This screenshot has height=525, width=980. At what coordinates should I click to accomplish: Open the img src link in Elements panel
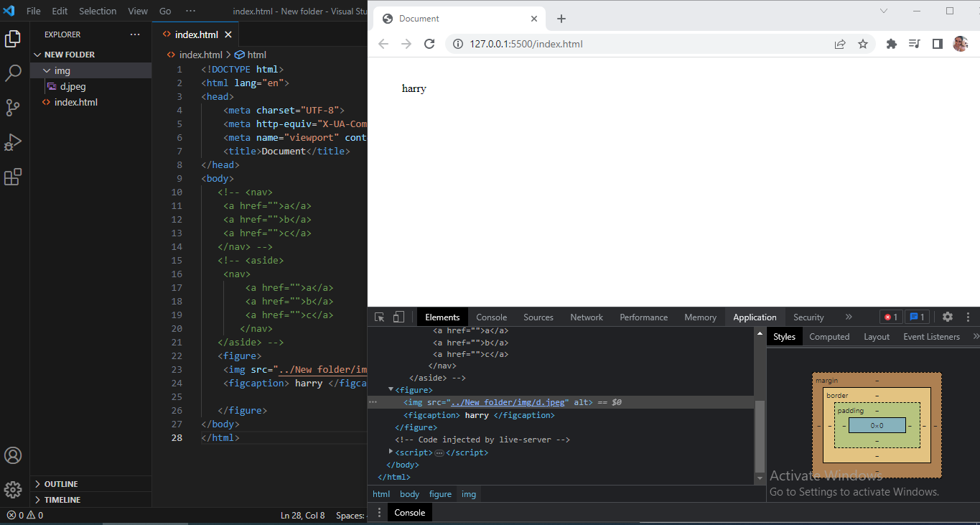(508, 403)
